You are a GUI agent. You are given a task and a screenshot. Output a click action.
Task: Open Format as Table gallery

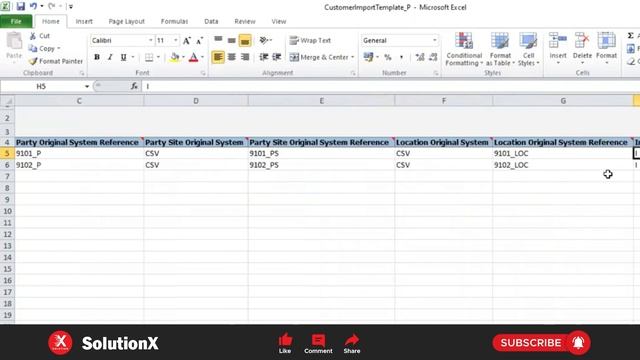tap(500, 49)
